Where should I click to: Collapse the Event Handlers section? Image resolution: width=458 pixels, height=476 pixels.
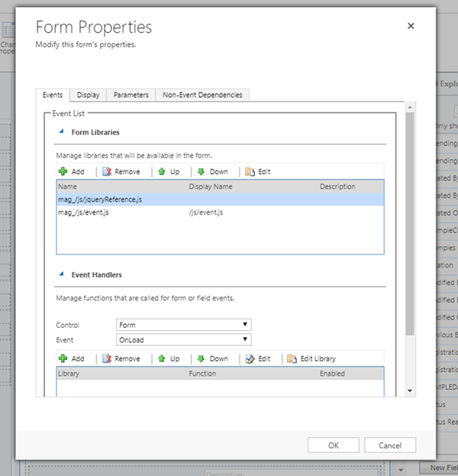(x=60, y=274)
